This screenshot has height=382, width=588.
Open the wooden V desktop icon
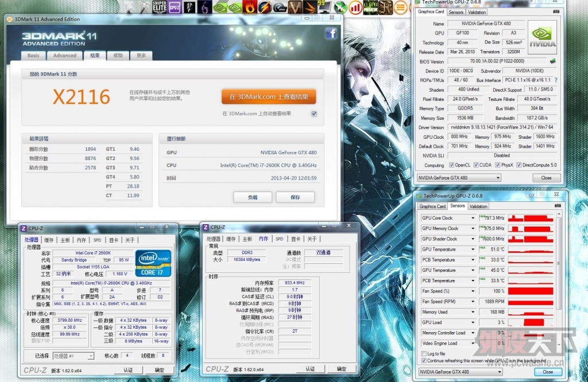[295, 7]
